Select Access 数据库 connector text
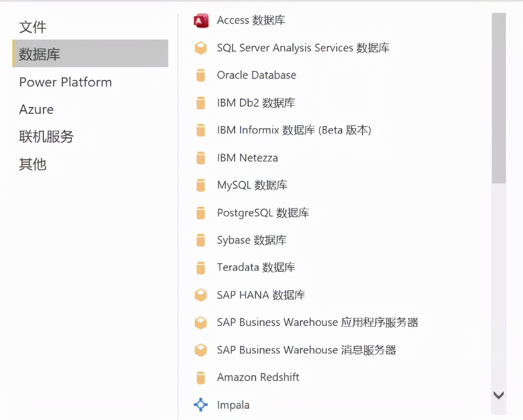Image resolution: width=523 pixels, height=420 pixels. click(251, 20)
